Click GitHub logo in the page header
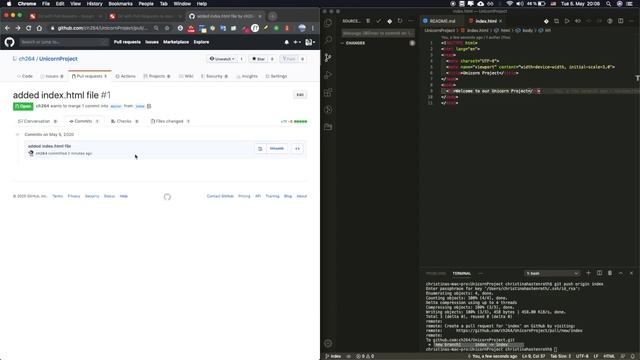Screen dimensions: 640x360 pos(9,42)
